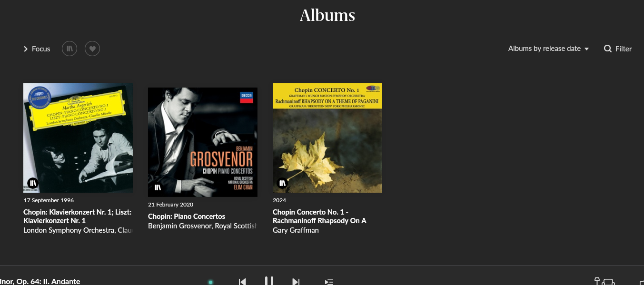Open the play queue icon
Screen dimensions: 644x285
click(x=329, y=282)
